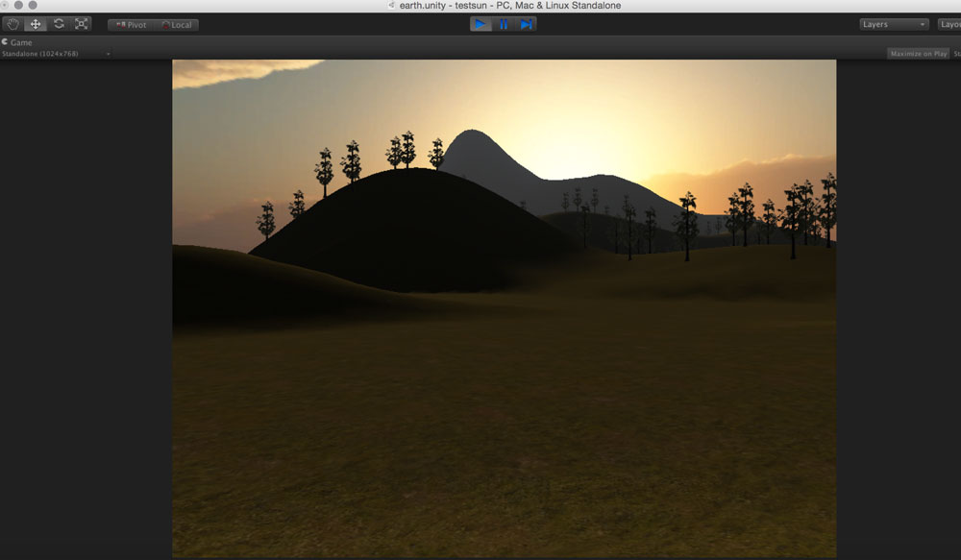Screen dimensions: 961x560
Task: Stop playback with the Play button
Action: (480, 24)
